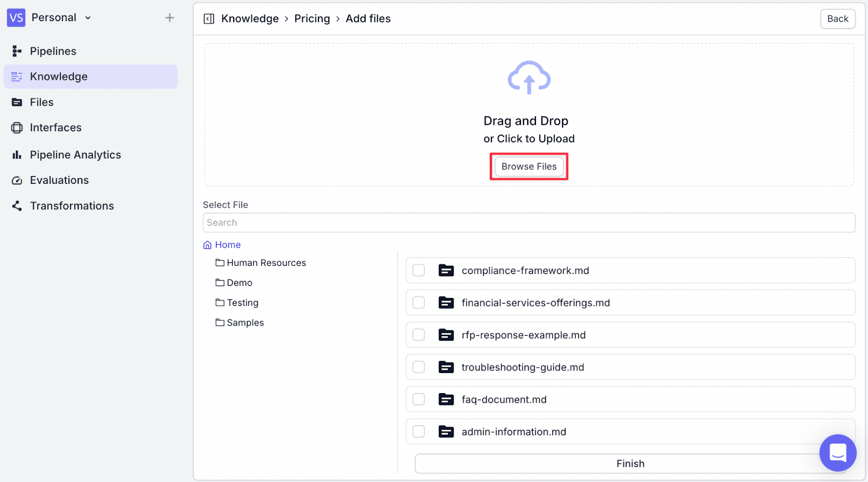Click the Pipeline Analytics bar chart icon

[17, 155]
